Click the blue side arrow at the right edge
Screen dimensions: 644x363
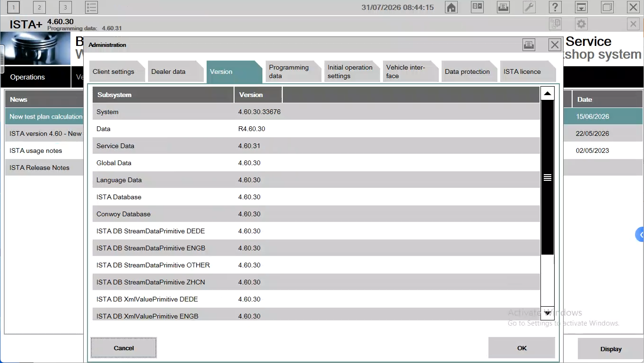[640, 234]
